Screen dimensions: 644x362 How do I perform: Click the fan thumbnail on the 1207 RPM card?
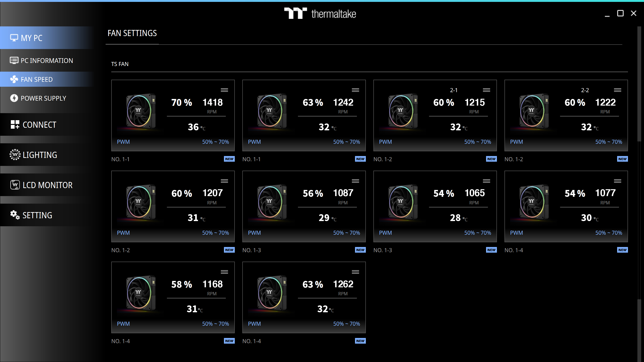click(x=140, y=202)
